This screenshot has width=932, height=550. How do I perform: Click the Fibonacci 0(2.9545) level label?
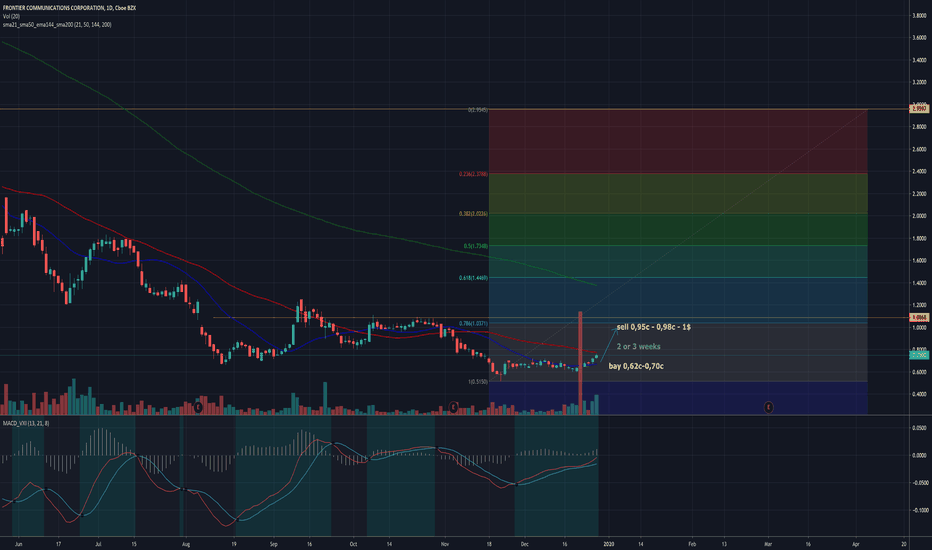pyautogui.click(x=478, y=110)
